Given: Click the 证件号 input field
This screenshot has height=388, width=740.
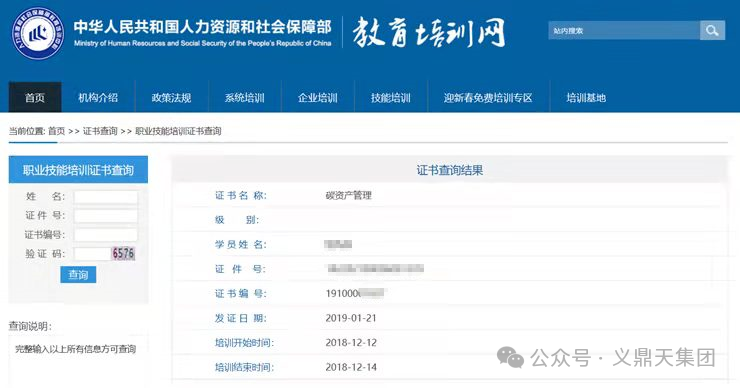Looking at the screenshot, I should click(106, 216).
